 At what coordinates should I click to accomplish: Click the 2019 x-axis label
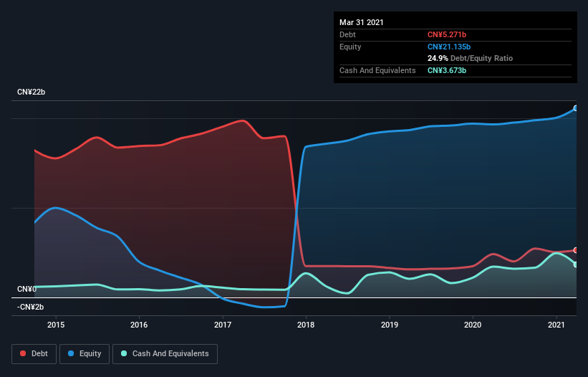point(390,325)
